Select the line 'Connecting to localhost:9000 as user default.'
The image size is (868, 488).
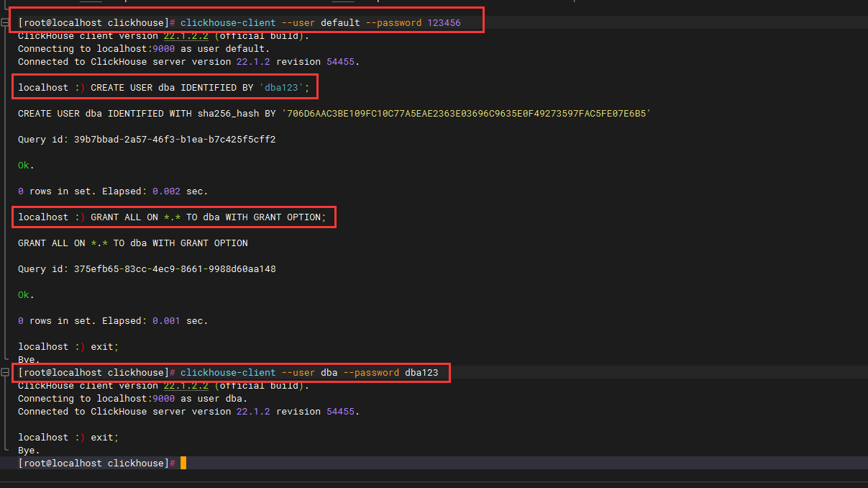pyautogui.click(x=144, y=49)
